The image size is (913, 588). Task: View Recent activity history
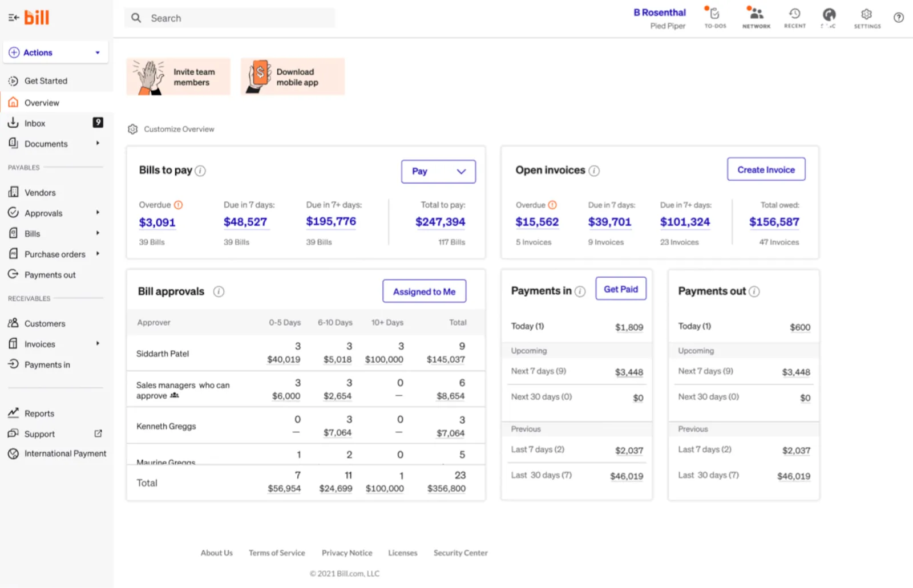click(x=794, y=14)
